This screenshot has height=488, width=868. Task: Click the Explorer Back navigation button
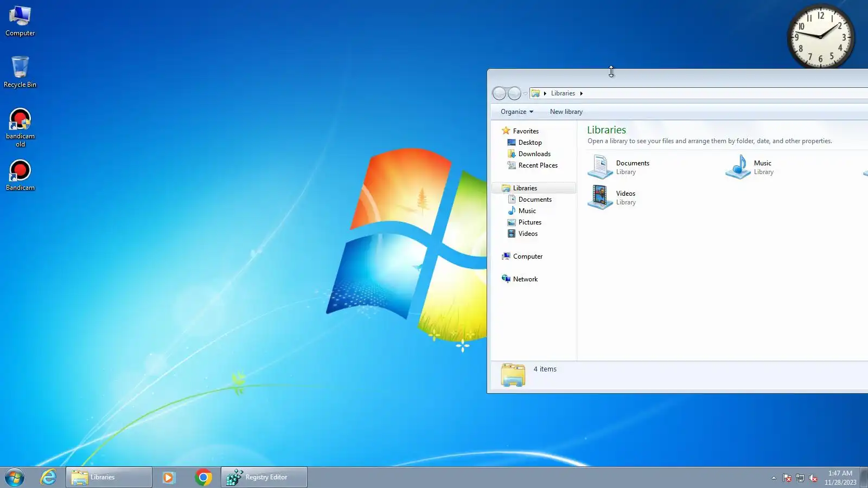click(499, 93)
